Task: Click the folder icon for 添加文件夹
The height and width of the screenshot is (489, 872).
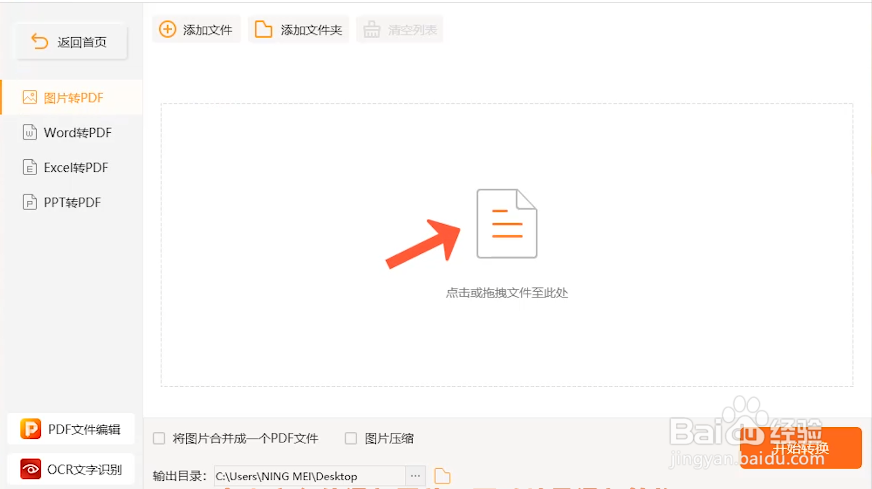Action: [263, 29]
